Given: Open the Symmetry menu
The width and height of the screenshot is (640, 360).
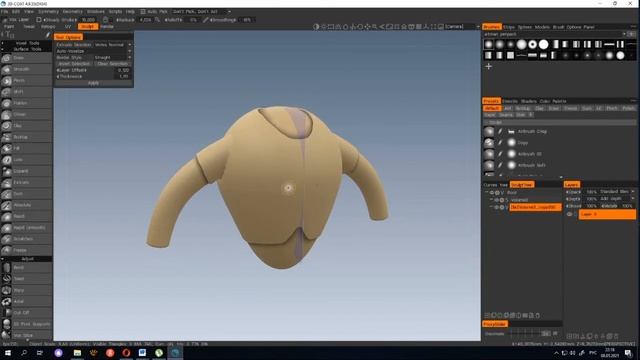Looking at the screenshot, I should tap(48, 12).
